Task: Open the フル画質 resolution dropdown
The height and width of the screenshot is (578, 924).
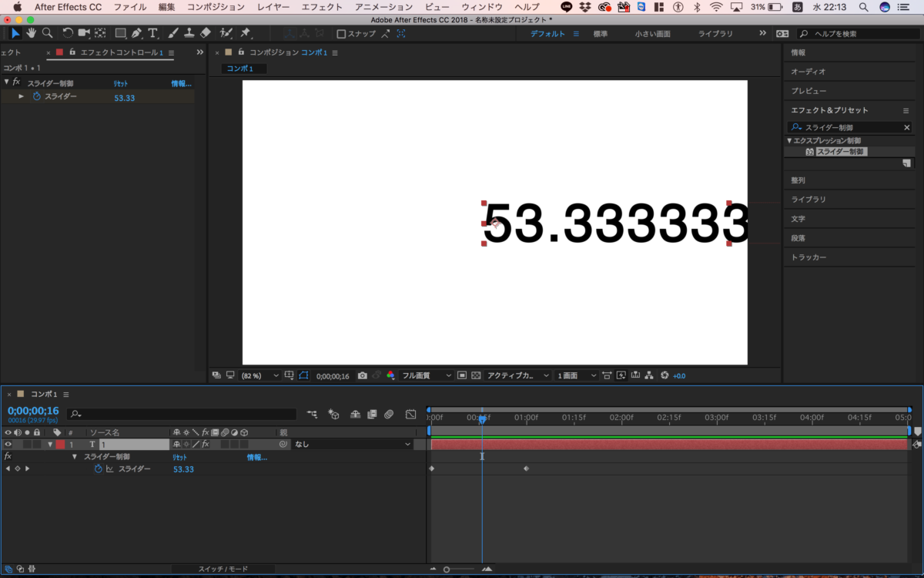Action: (427, 375)
